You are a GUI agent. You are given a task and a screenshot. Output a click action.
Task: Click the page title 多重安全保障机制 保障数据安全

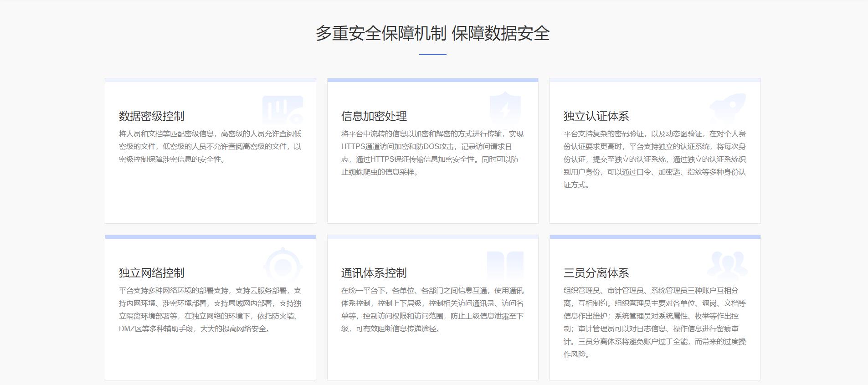pyautogui.click(x=433, y=33)
